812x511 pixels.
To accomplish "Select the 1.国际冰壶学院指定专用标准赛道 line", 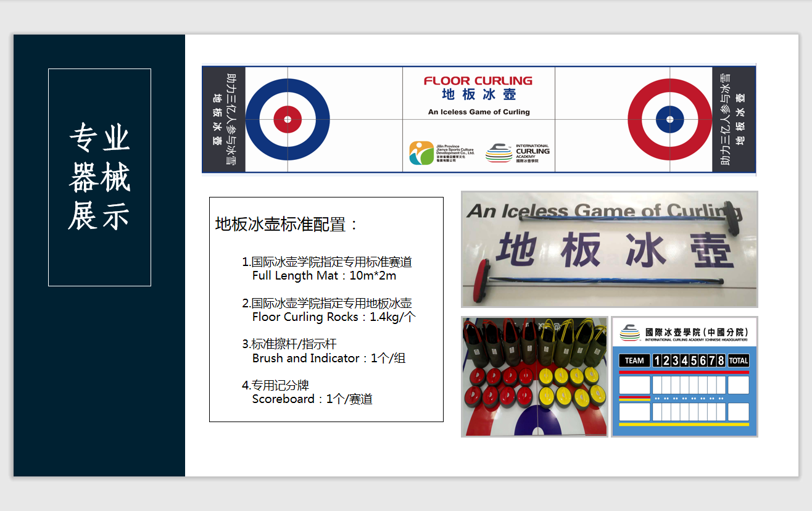I will 327,262.
